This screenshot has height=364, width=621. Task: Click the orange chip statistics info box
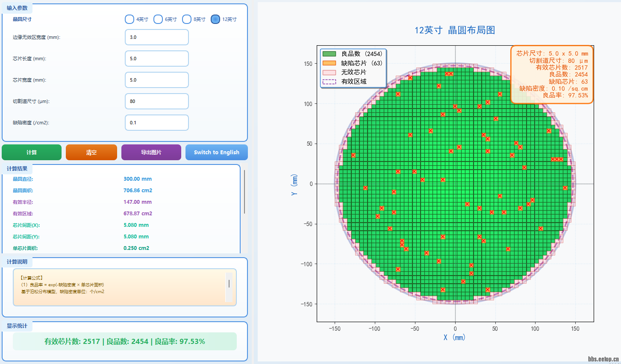point(552,74)
